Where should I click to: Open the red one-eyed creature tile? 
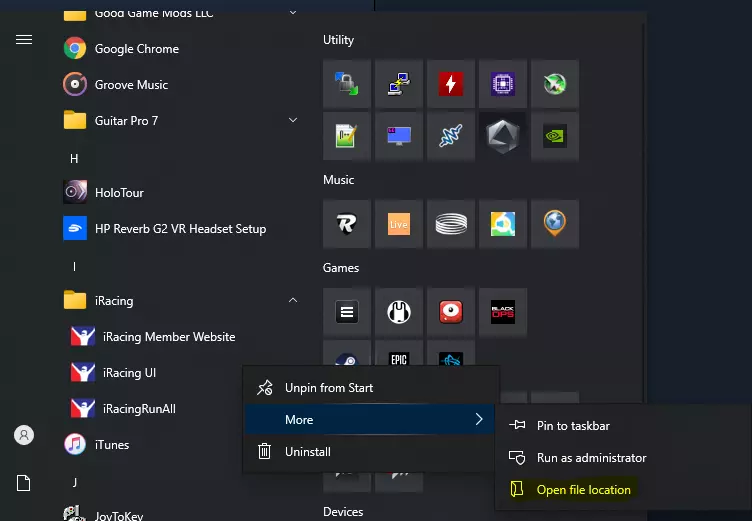point(451,312)
